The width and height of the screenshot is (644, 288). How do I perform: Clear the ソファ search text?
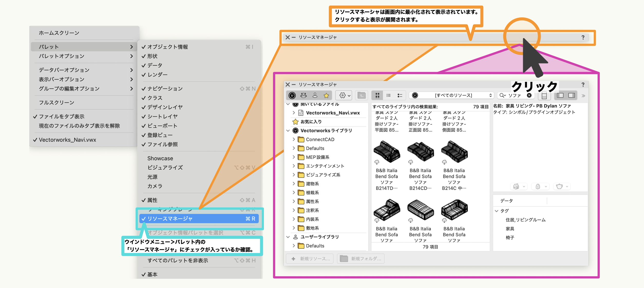(529, 95)
